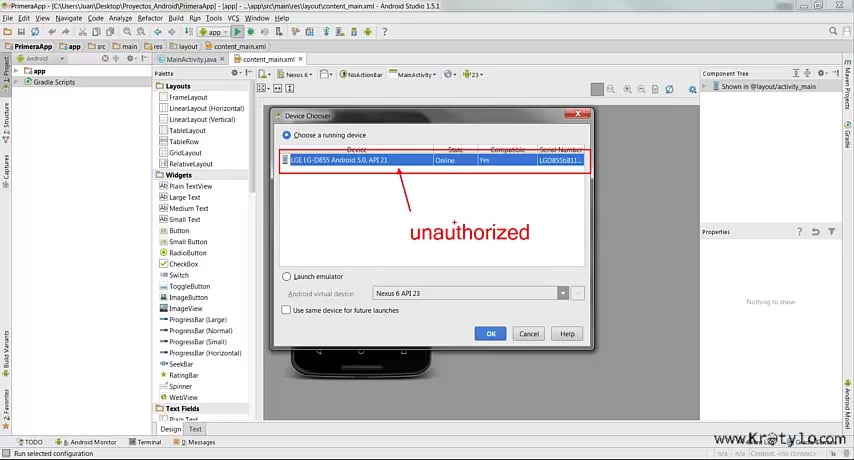Click the '...' button beside virtual device dropdown
Image resolution: width=854 pixels, height=460 pixels.
pos(578,293)
